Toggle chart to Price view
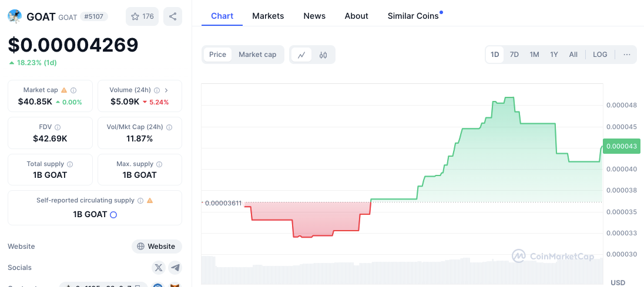 pos(217,55)
